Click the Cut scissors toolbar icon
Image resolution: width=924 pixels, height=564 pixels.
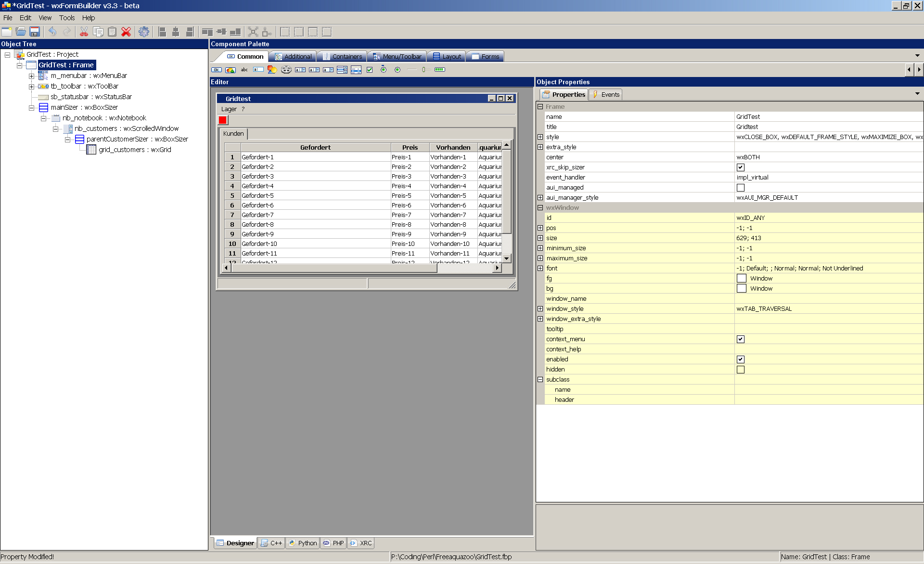[84, 32]
